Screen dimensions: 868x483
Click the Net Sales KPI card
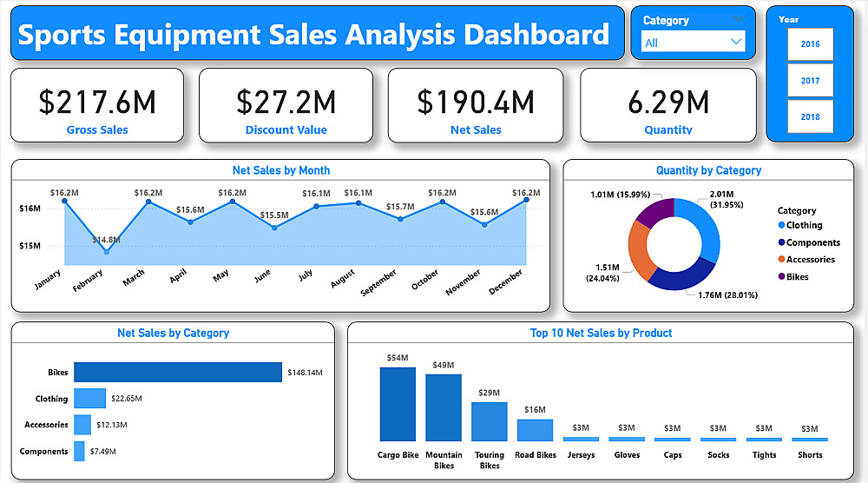point(476,105)
